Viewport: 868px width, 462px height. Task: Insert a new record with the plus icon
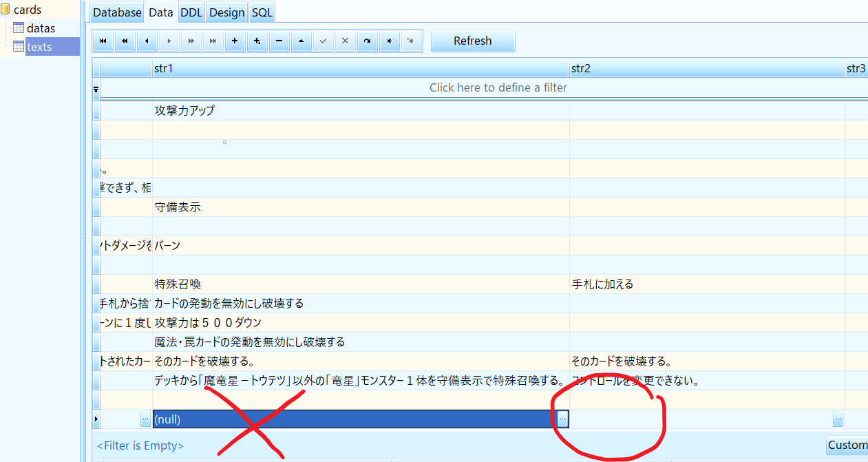235,41
